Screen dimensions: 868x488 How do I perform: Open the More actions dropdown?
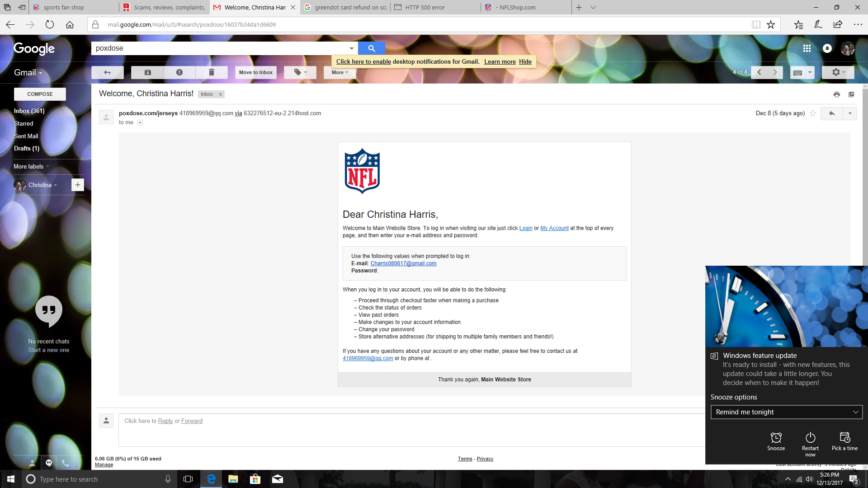click(340, 72)
